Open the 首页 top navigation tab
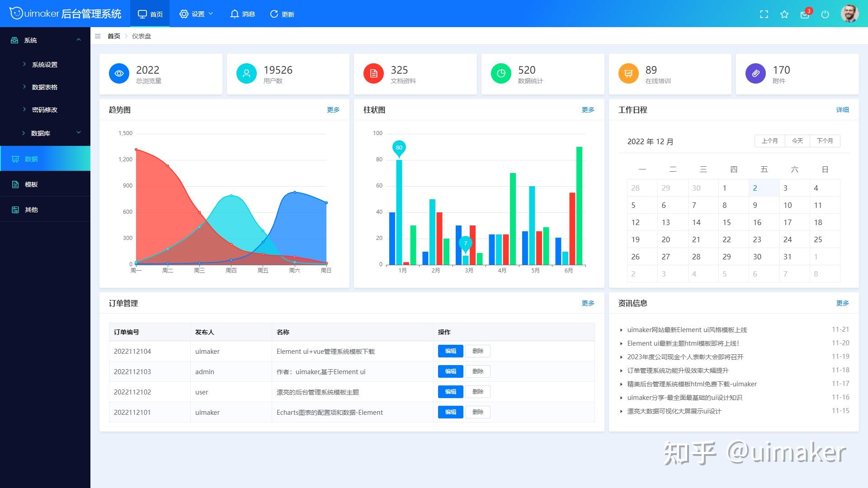Viewport: 868px width, 488px height. (150, 14)
